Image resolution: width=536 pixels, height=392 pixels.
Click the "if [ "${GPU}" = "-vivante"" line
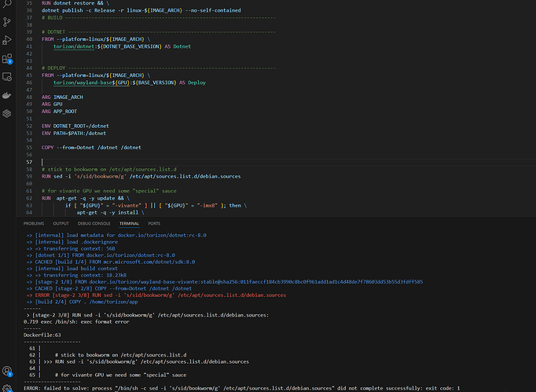156,205
